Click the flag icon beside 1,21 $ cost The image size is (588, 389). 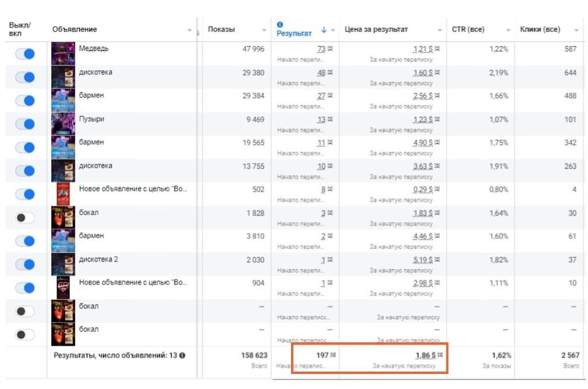[437, 49]
